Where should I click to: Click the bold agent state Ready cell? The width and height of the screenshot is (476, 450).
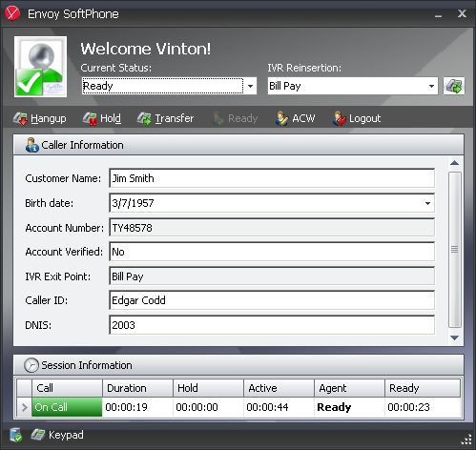point(350,407)
